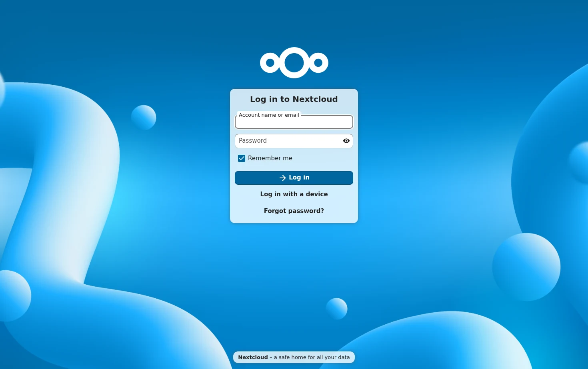Screen dimensions: 588x369
Task: Click the 'Log in to Nextcloud' heading
Action: (x=294, y=99)
